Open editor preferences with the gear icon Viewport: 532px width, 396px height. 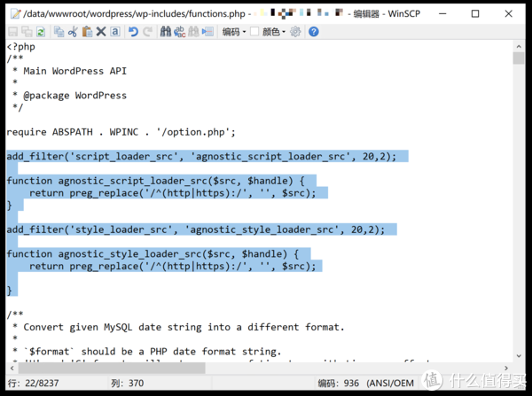click(295, 32)
